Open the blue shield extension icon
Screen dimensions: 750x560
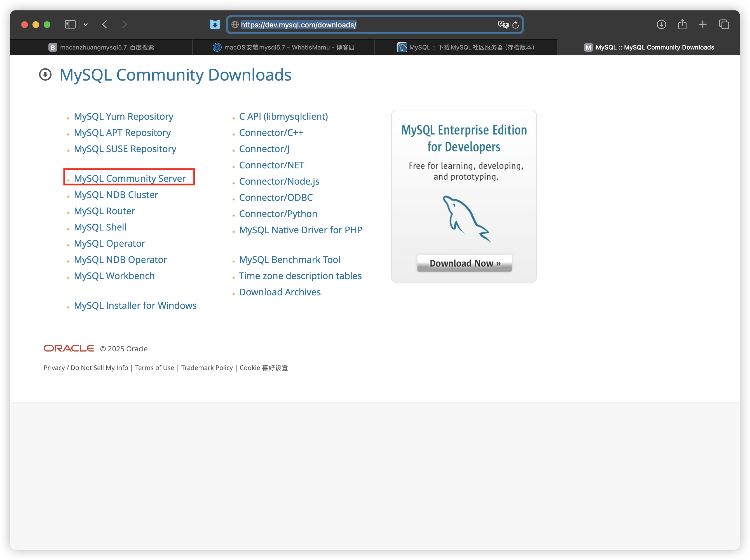coord(215,24)
